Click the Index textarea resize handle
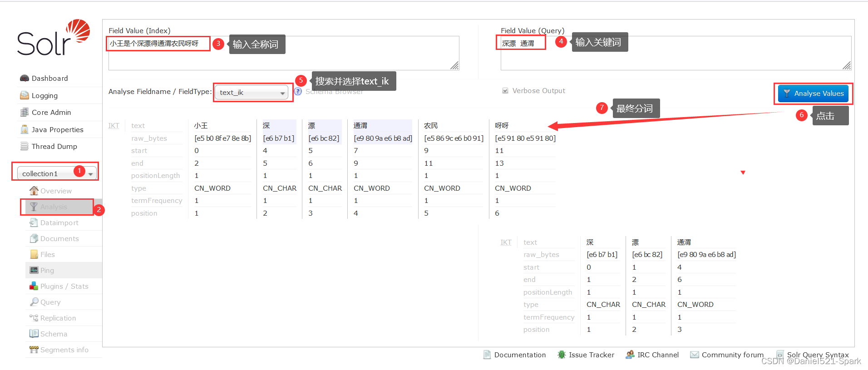 coord(455,66)
